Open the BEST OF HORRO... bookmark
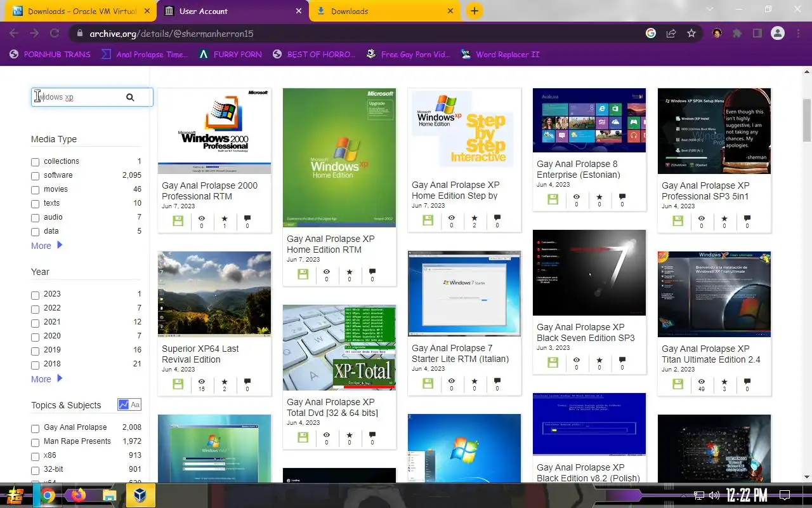The image size is (812, 508). click(314, 54)
